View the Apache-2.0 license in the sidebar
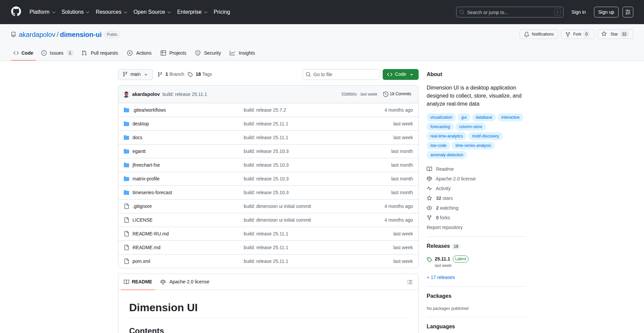This screenshot has width=644, height=333. click(455, 179)
